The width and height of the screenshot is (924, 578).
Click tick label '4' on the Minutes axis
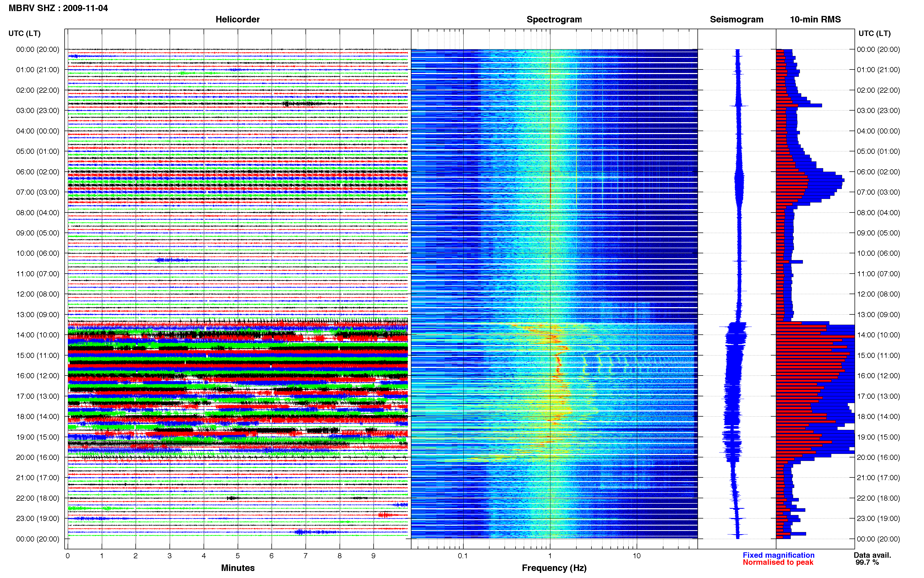tap(204, 556)
